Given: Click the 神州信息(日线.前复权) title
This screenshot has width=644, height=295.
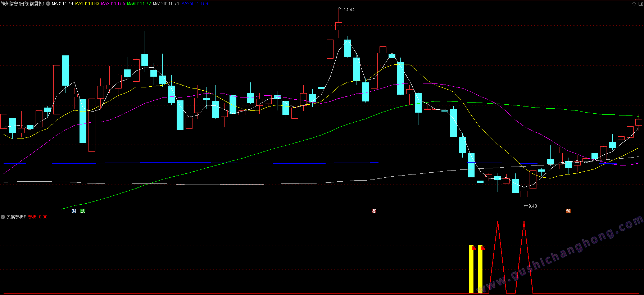Looking at the screenshot, I should [23, 4].
